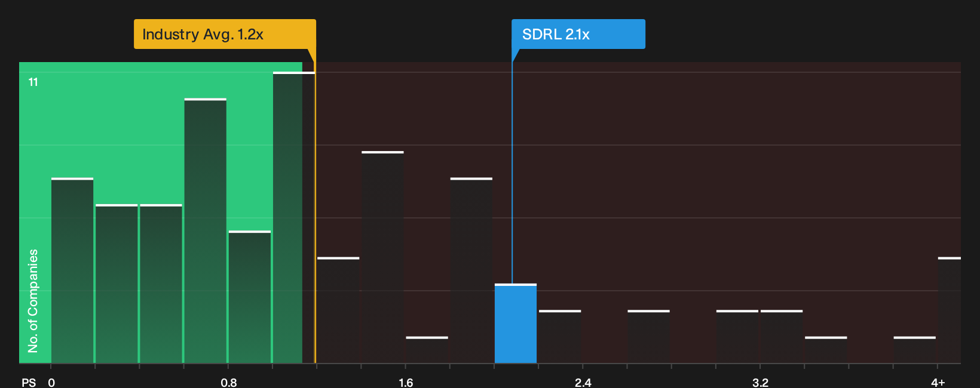980x388 pixels.
Task: Click the 4+ axis label
Action: point(938,383)
